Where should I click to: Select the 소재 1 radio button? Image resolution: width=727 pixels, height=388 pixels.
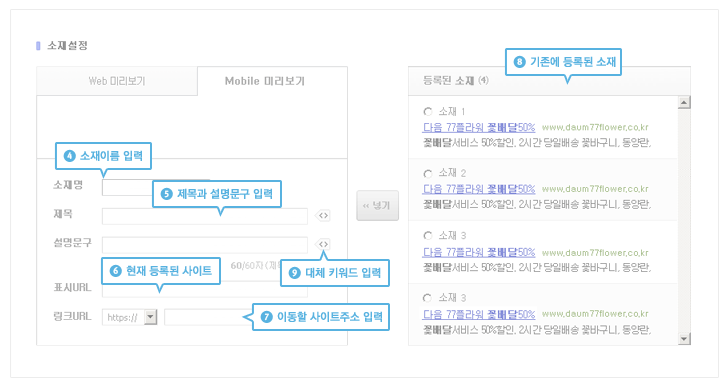pos(427,112)
